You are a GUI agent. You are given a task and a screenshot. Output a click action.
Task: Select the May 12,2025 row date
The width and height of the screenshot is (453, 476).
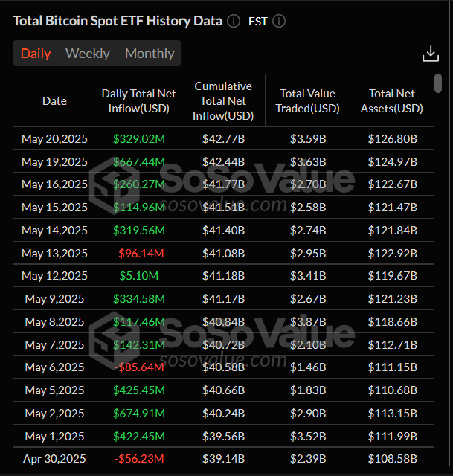click(54, 277)
